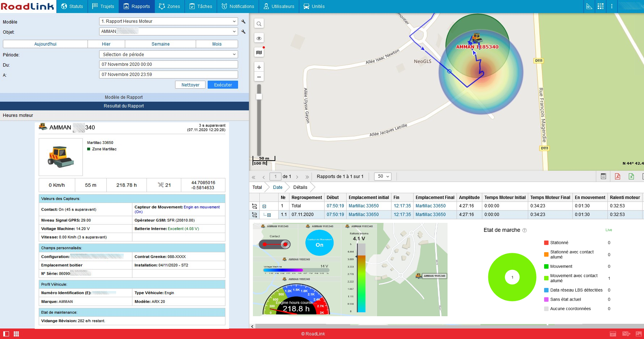
Task: Open the measuring ruler tool in top bar
Action: (589, 6)
